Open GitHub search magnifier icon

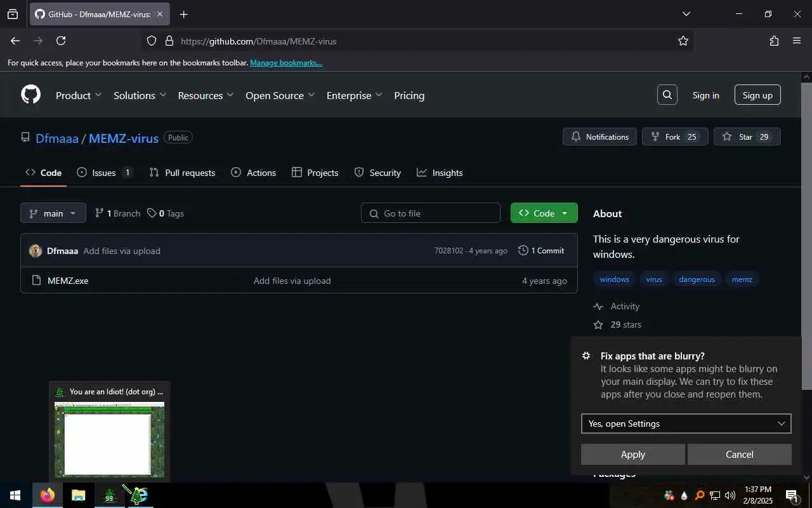[x=667, y=95]
